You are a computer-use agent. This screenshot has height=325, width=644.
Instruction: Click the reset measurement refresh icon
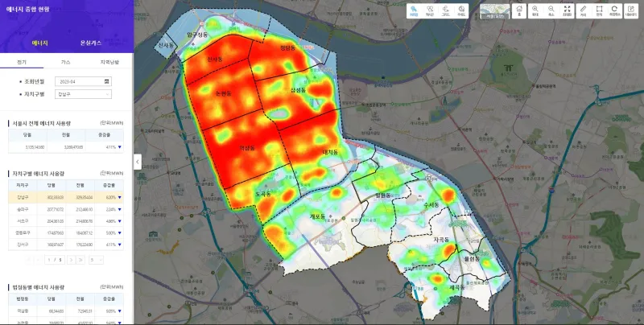coord(614,10)
